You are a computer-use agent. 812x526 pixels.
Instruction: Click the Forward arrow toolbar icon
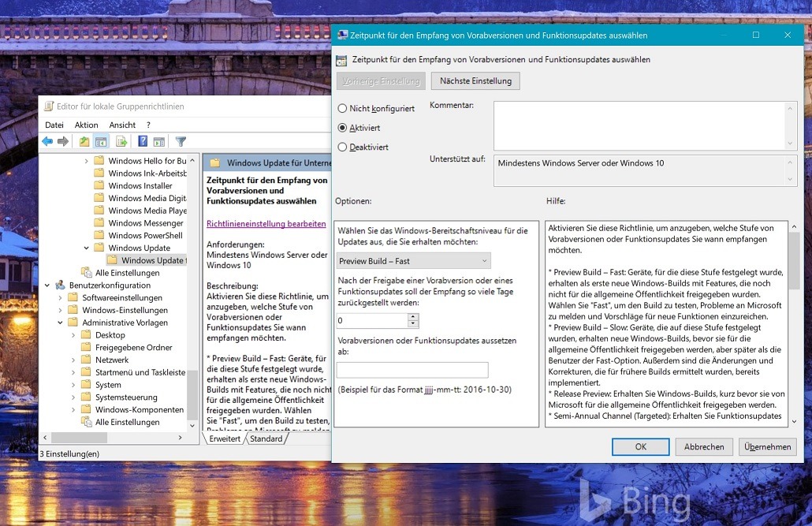tap(63, 142)
